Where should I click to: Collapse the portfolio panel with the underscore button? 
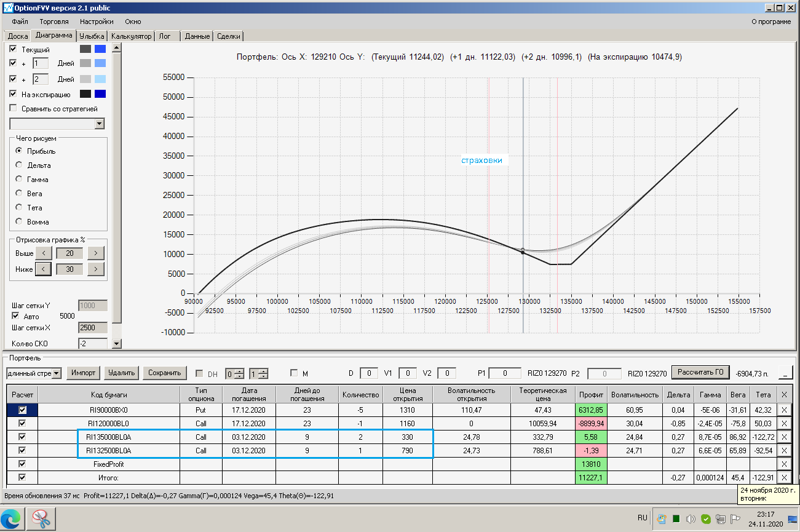tap(785, 373)
